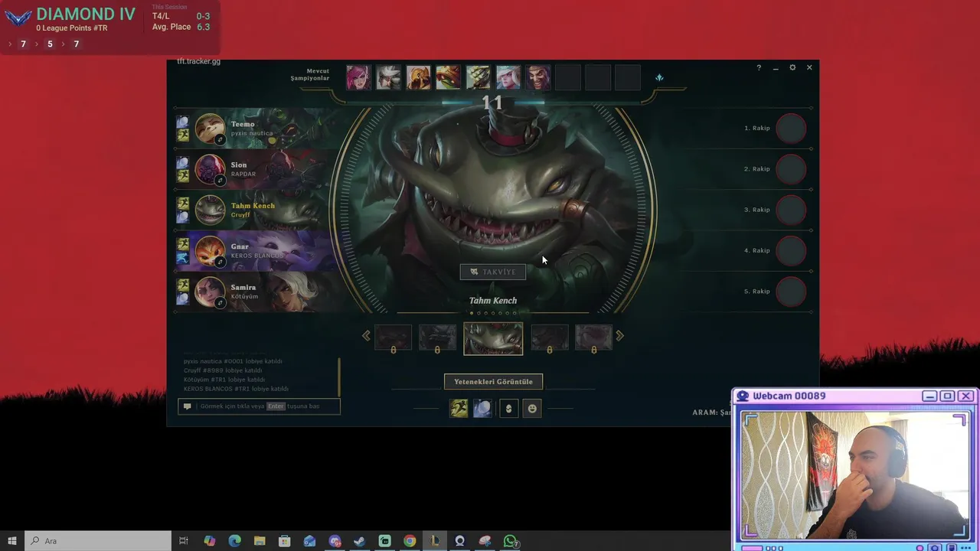
Task: Click Yetenekleri Görüntüle button
Action: coord(493,381)
